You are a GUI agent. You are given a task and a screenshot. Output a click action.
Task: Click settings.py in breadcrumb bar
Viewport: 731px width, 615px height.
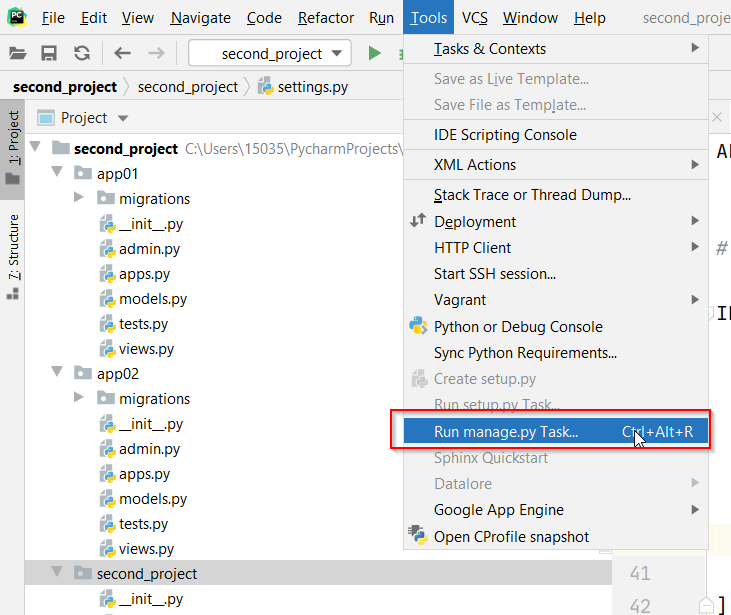click(x=313, y=87)
